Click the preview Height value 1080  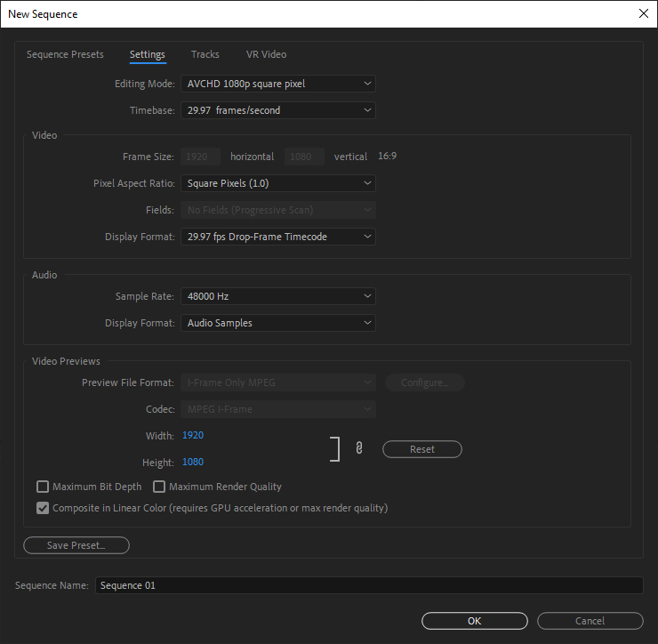[x=193, y=463]
